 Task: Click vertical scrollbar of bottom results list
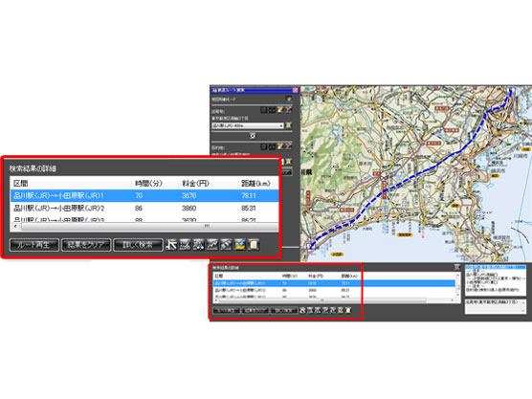pos(457,284)
